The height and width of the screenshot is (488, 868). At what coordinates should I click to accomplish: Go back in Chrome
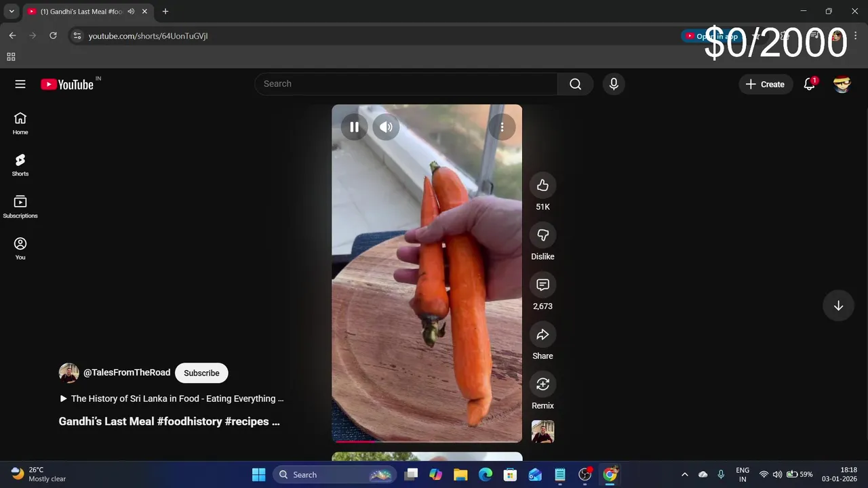[x=12, y=36]
